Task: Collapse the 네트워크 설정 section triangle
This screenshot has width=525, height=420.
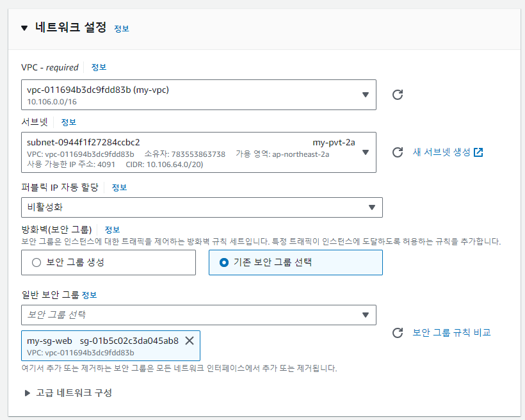Action: [x=24, y=28]
